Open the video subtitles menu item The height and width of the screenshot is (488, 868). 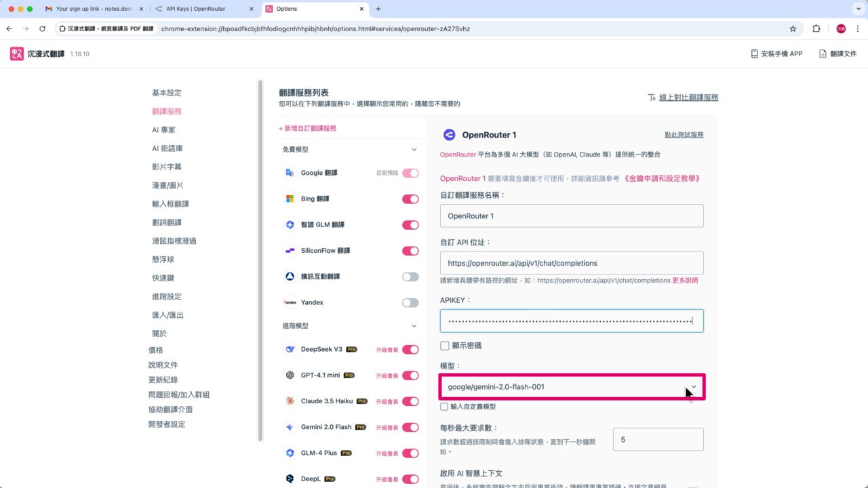167,167
